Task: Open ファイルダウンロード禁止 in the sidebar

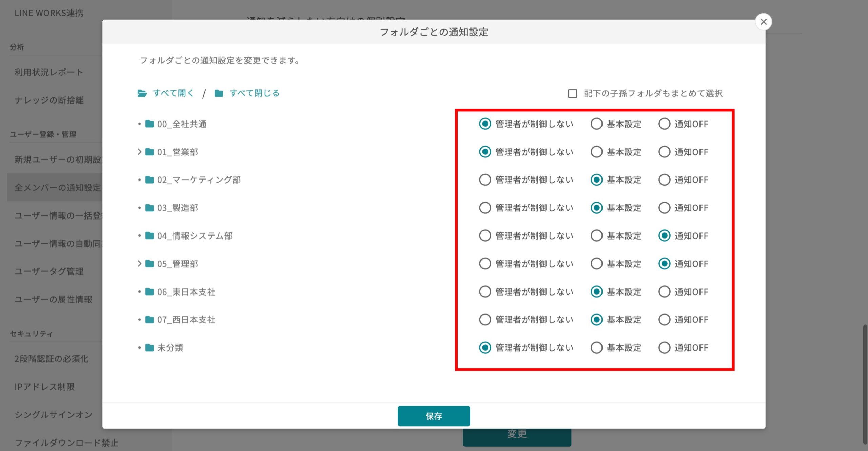Action: pos(66,443)
